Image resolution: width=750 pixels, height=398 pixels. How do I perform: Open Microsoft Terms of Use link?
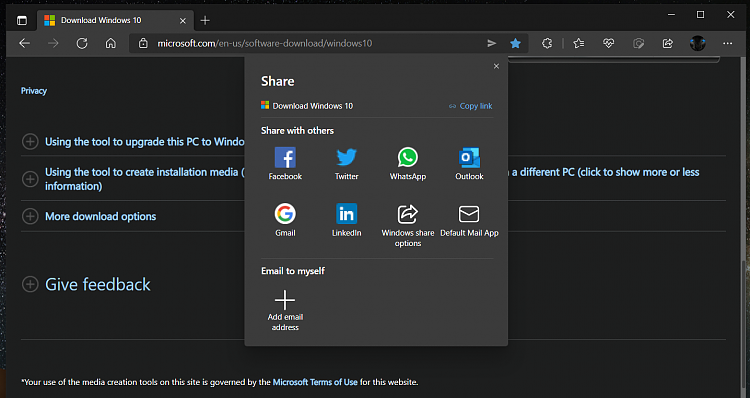click(315, 382)
